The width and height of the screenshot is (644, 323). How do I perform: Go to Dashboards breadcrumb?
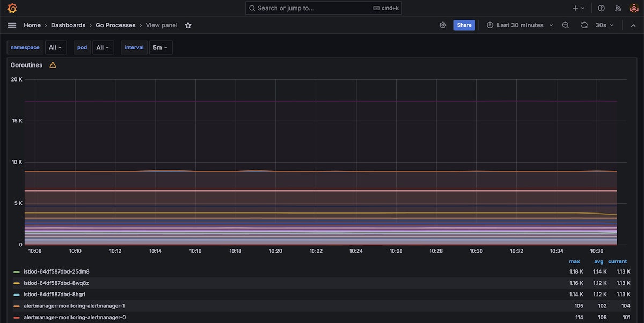[x=68, y=25]
